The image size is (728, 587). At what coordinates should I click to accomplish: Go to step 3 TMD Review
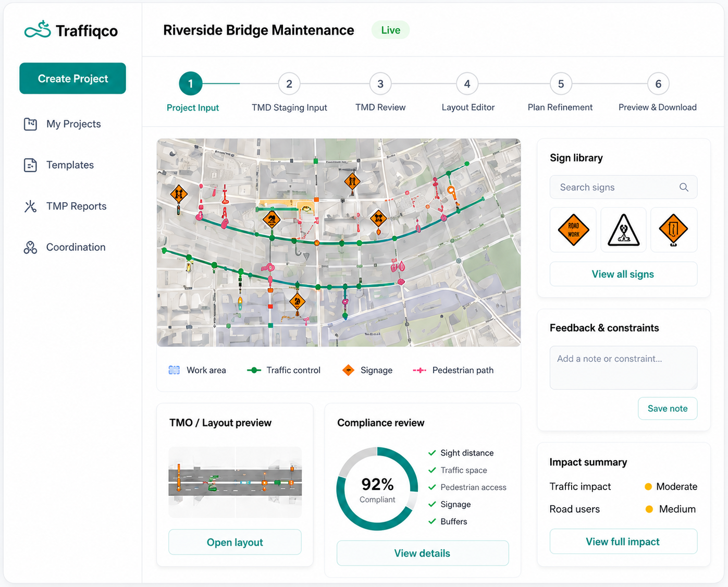tap(380, 83)
